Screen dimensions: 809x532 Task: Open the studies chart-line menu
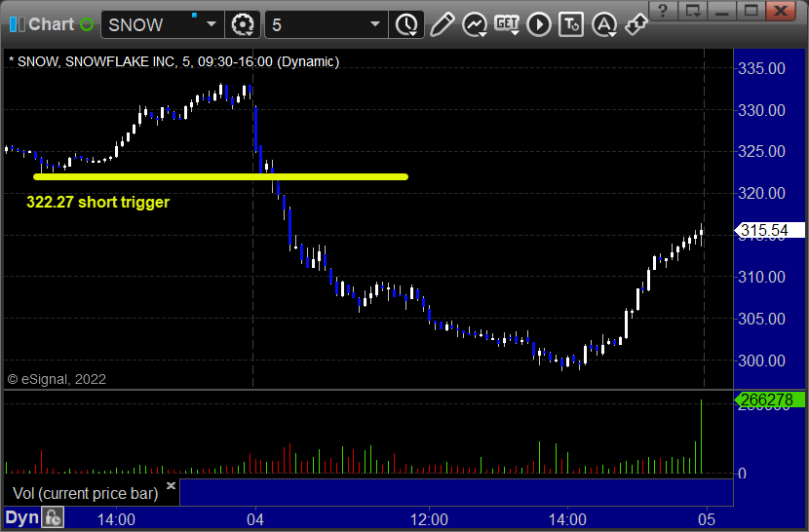pyautogui.click(x=475, y=24)
